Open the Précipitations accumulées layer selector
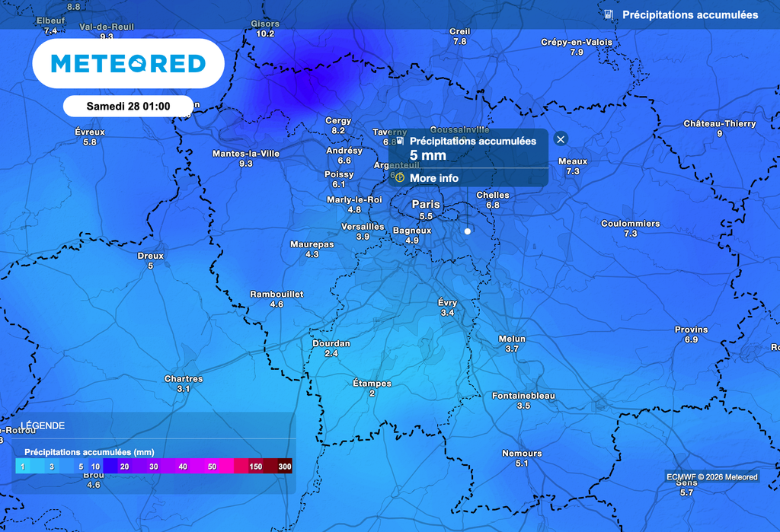Screen dimensions: 780x532 point(689,14)
